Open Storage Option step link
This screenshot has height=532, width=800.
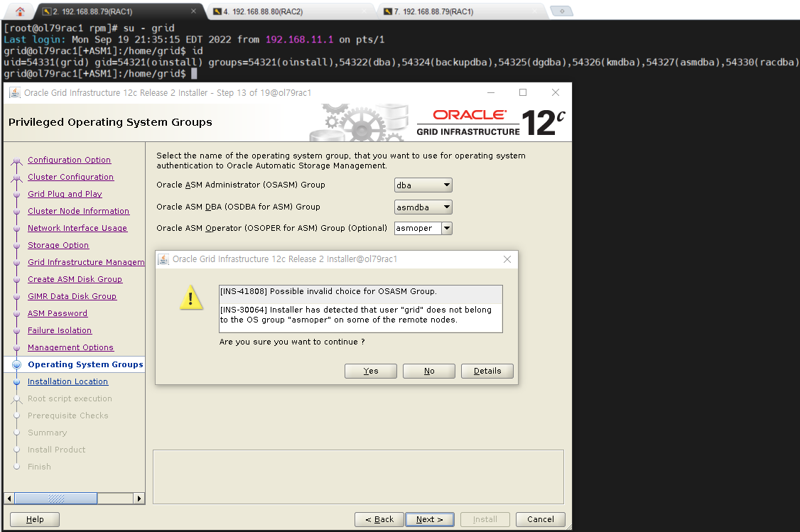pyautogui.click(x=58, y=245)
